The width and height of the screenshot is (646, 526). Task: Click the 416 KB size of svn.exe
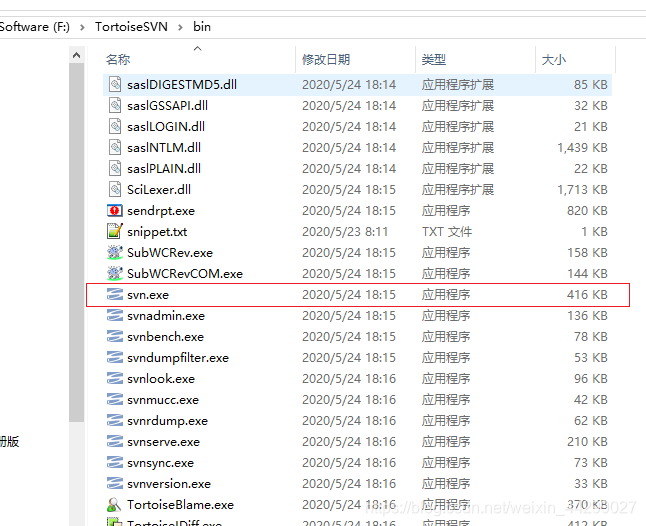click(x=587, y=295)
